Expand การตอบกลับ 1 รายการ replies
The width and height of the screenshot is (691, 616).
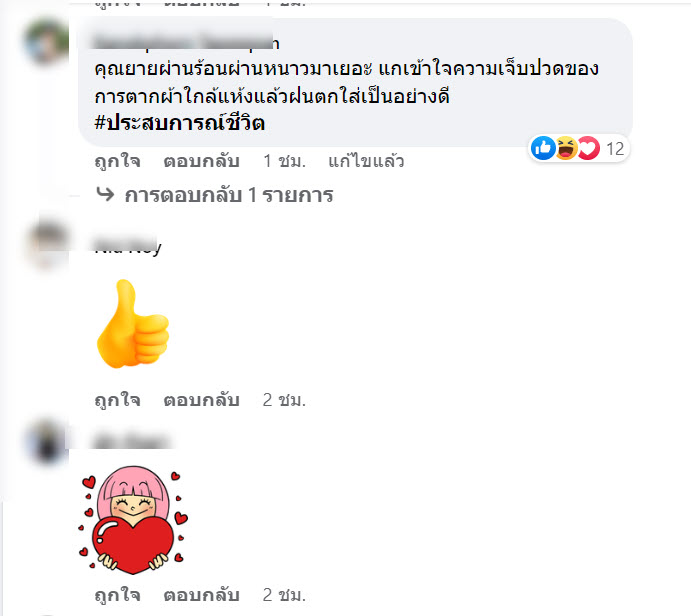tap(229, 195)
